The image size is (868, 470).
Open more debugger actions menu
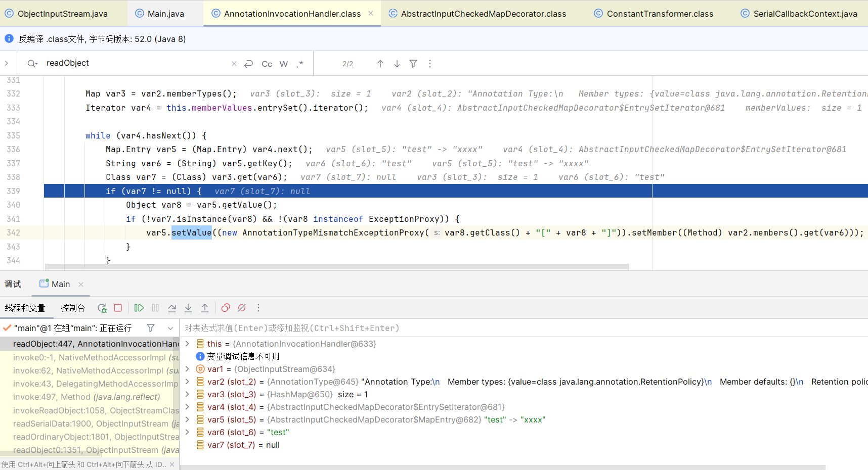tap(258, 308)
